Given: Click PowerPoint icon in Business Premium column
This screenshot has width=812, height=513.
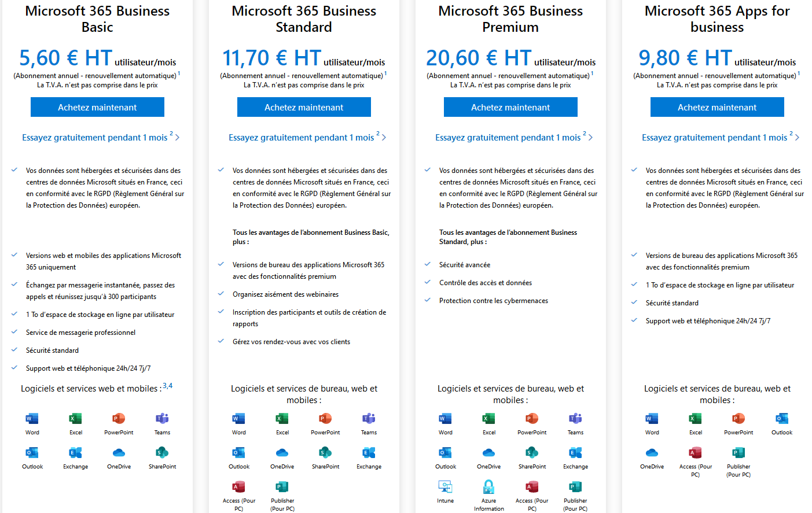Looking at the screenshot, I should tap(532, 419).
